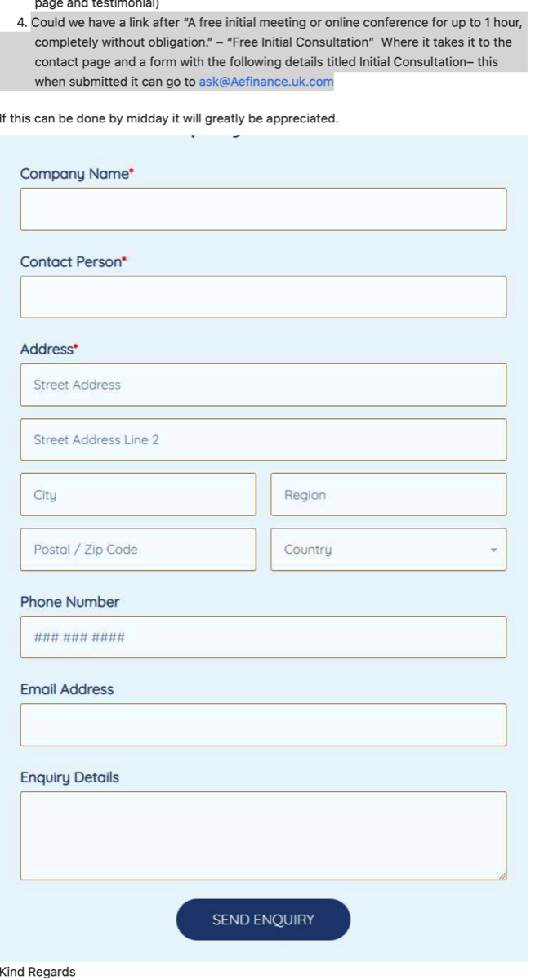Click the Phone Number input box

263,637
